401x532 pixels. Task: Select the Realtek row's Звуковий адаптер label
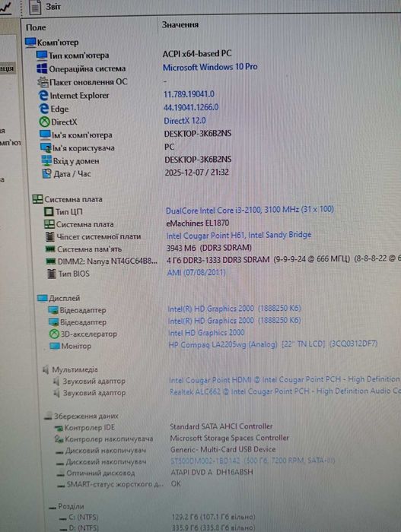tap(94, 393)
